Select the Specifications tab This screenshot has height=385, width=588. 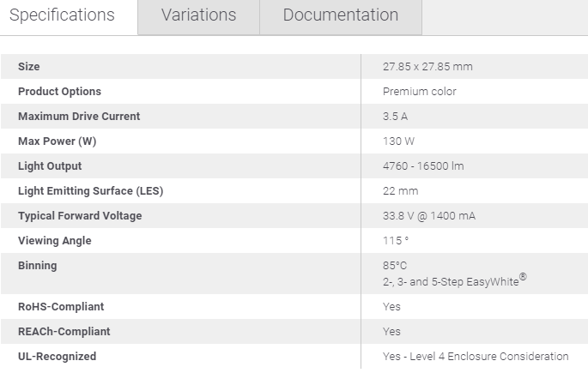click(62, 16)
